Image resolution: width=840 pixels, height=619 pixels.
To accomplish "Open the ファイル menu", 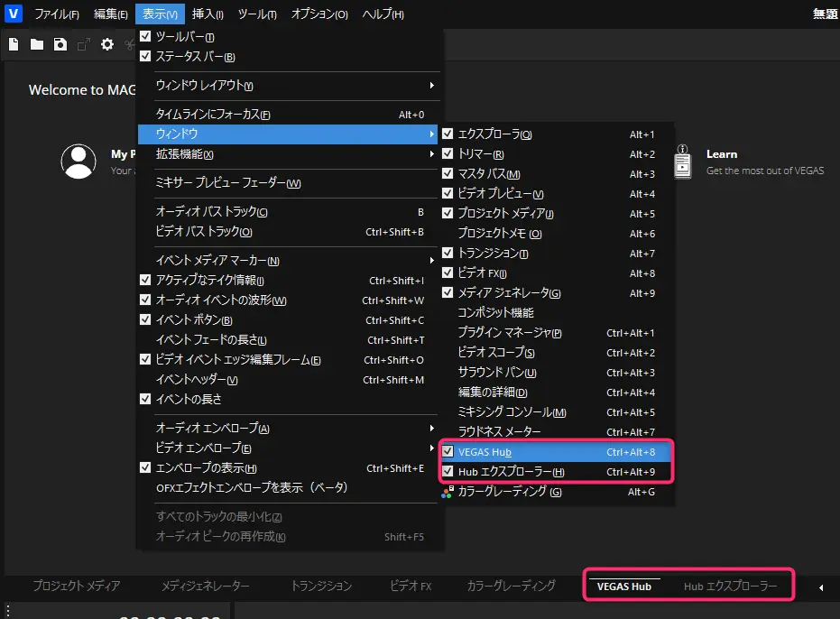I will (57, 14).
